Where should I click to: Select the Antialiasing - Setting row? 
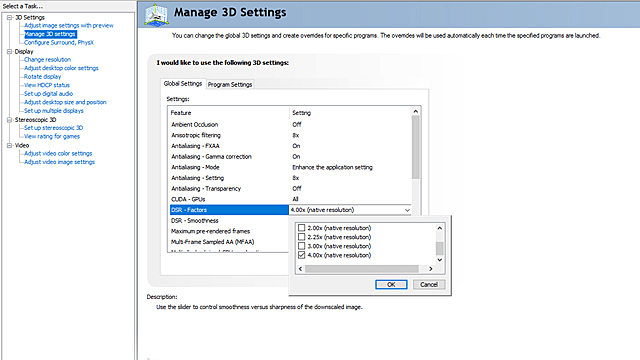coord(290,178)
